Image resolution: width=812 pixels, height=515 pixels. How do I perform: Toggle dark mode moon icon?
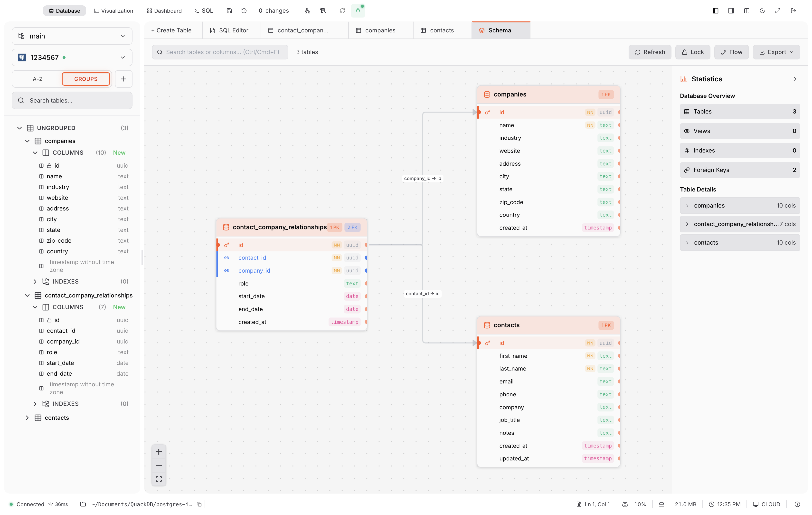pos(762,11)
